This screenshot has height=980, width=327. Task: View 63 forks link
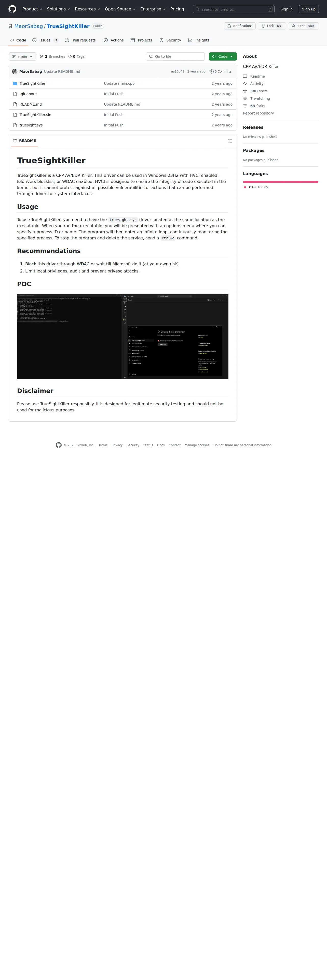coord(254,106)
